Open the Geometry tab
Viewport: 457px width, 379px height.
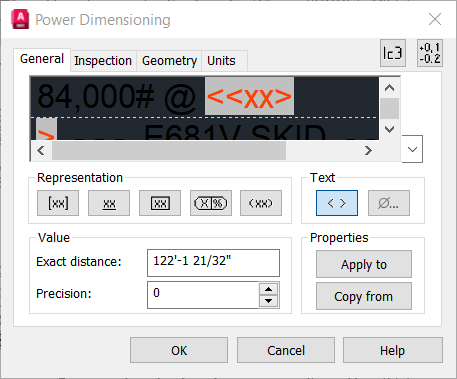tap(169, 61)
